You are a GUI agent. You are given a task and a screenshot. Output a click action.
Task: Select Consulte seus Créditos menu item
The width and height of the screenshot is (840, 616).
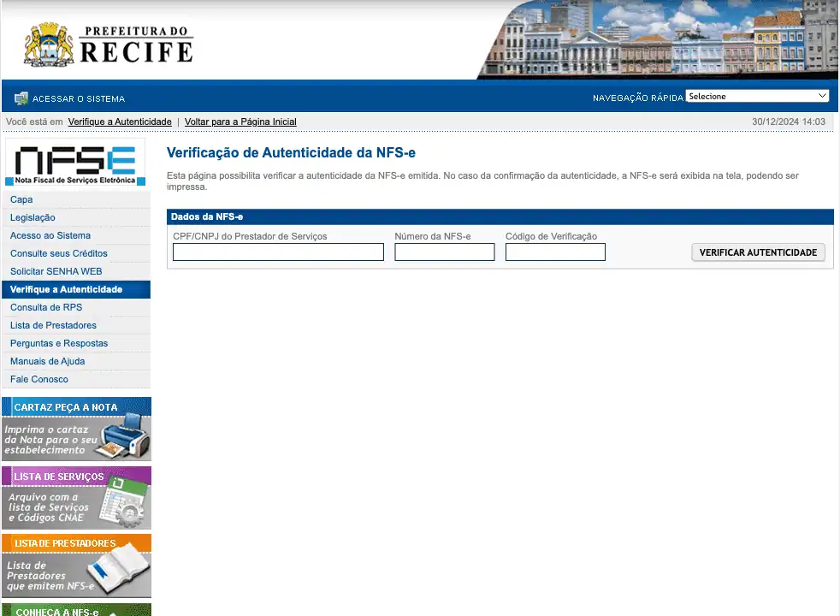coord(59,253)
